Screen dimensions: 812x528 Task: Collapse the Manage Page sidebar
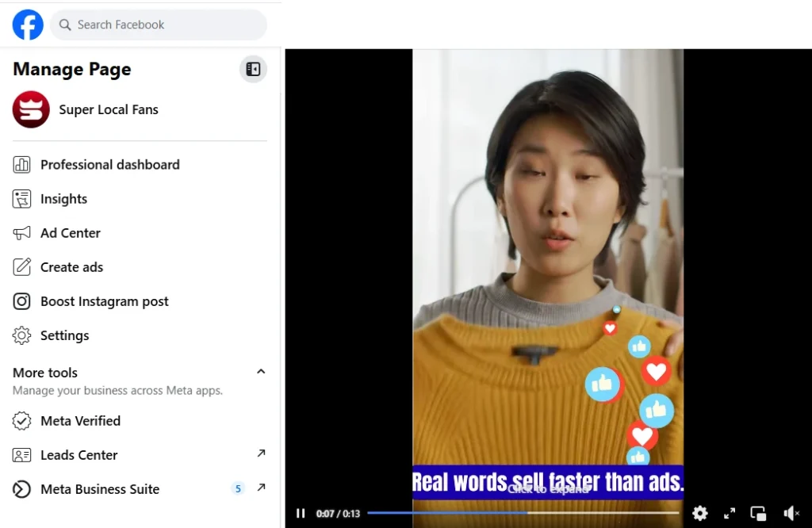(x=253, y=69)
